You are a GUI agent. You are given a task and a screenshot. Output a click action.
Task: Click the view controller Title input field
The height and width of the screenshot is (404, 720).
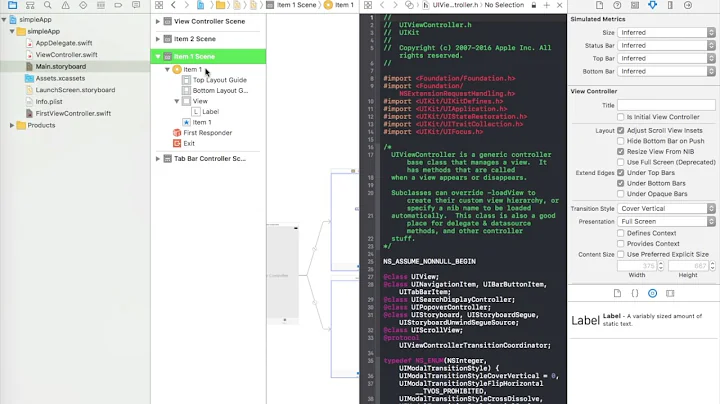(x=666, y=105)
